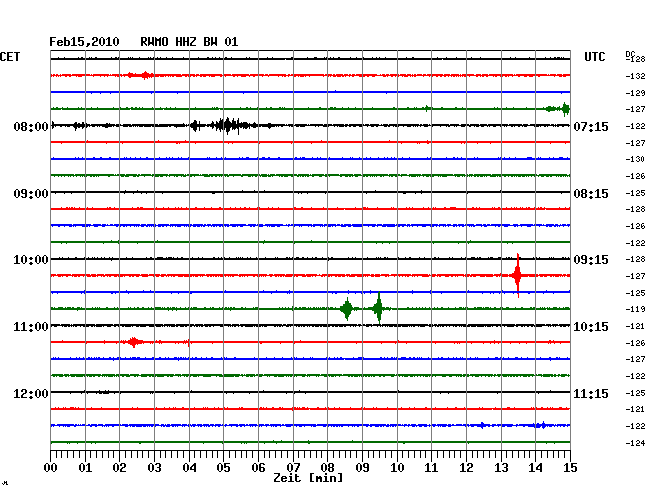
Task: Click the 09:00 CET time label
Action: click(x=31, y=194)
